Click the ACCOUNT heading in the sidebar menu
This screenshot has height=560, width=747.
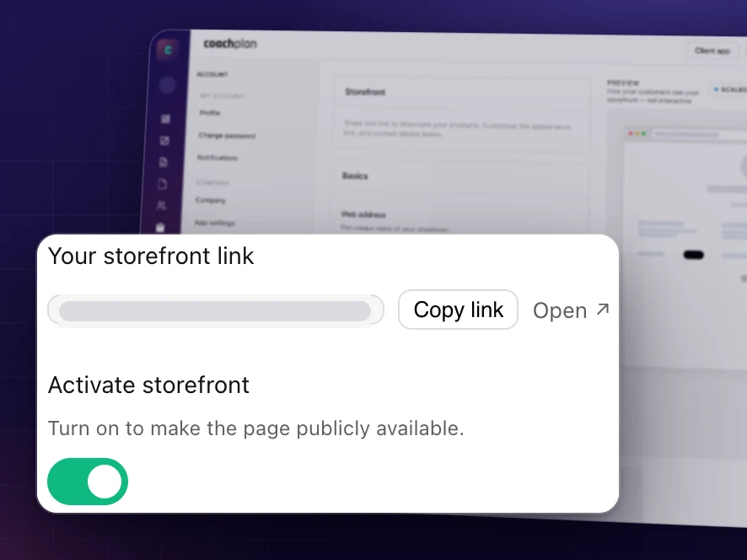(x=212, y=74)
